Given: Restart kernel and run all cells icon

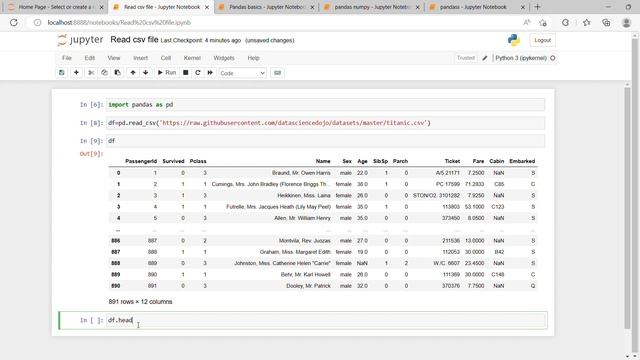Looking at the screenshot, I should tap(210, 73).
